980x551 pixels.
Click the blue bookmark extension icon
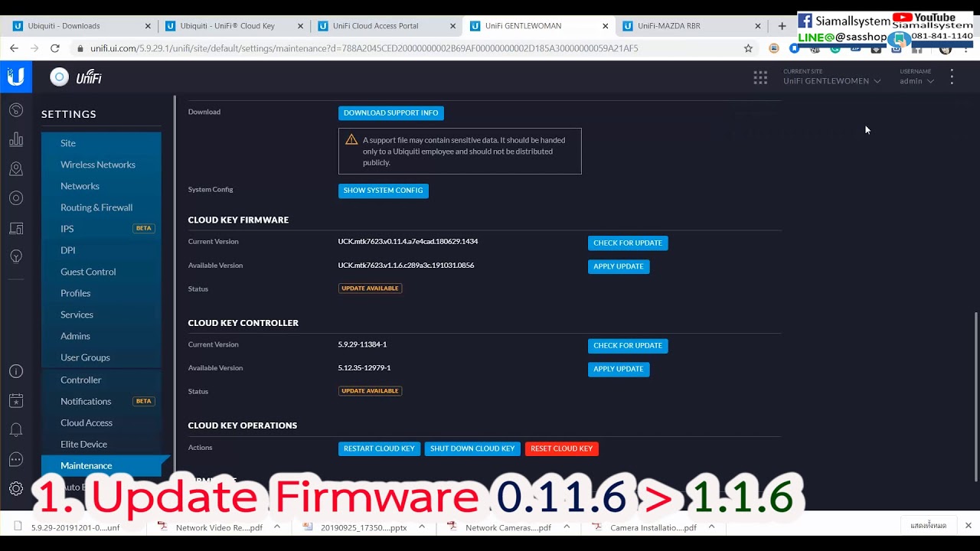click(x=794, y=48)
